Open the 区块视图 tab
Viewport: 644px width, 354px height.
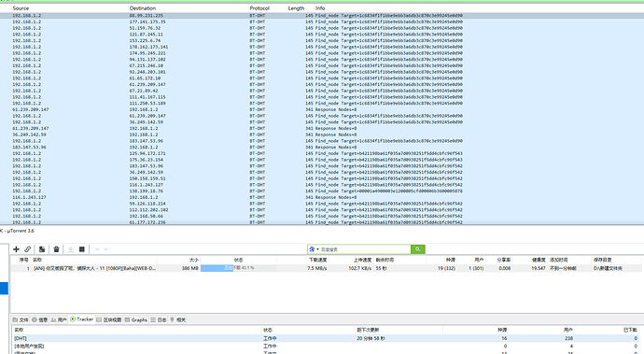tap(109, 319)
